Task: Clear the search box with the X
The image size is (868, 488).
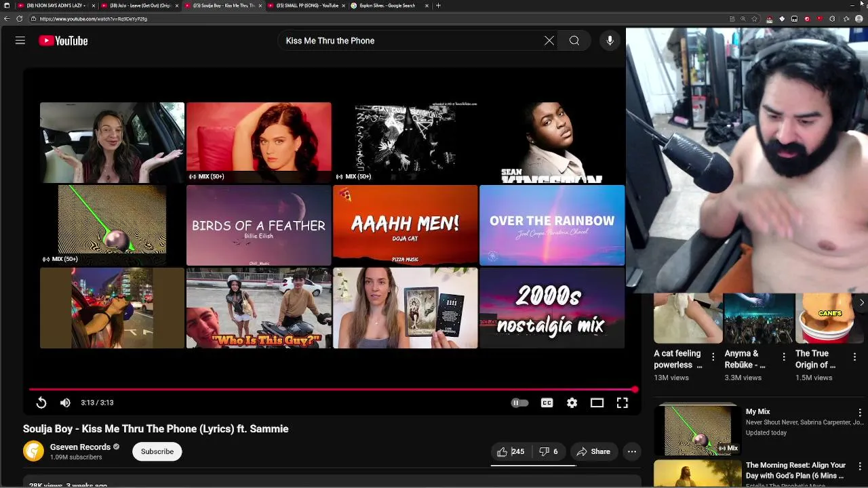Action: coord(549,41)
